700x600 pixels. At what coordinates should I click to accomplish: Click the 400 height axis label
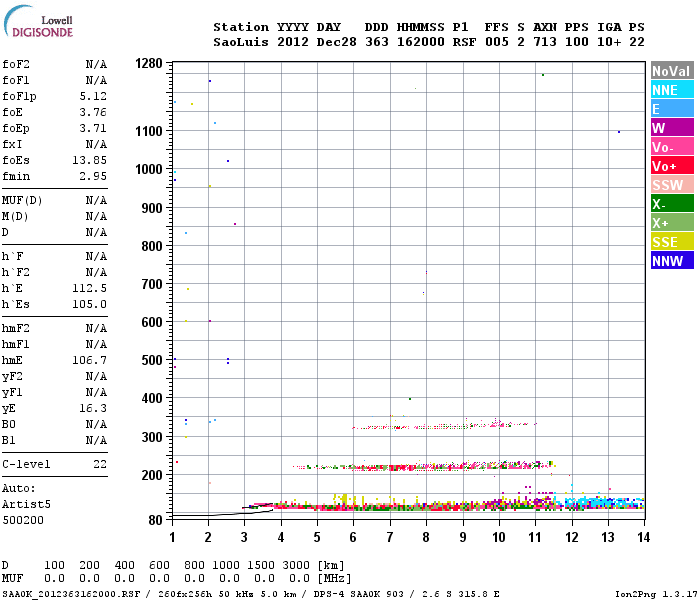tap(152, 398)
